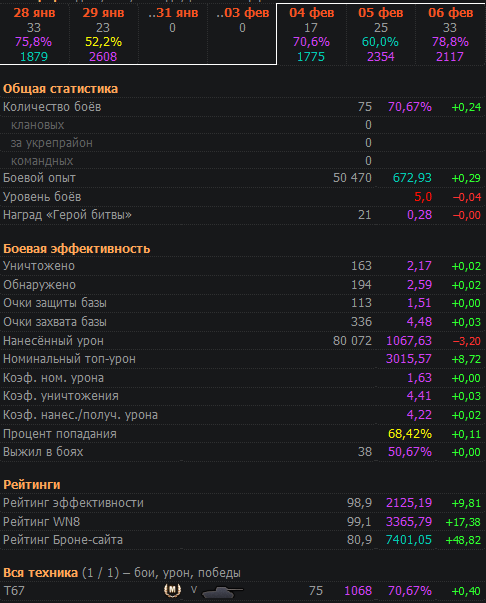The image size is (486, 603).
Task: Click the 3015,57 nominal top damage value
Action: pos(409,359)
